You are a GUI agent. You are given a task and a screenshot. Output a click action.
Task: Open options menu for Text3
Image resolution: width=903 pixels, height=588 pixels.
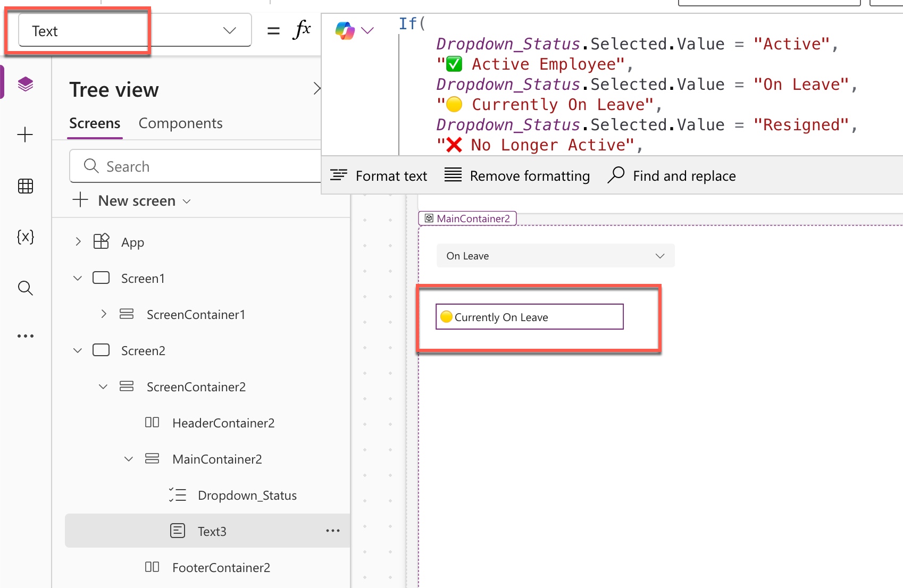(x=332, y=531)
